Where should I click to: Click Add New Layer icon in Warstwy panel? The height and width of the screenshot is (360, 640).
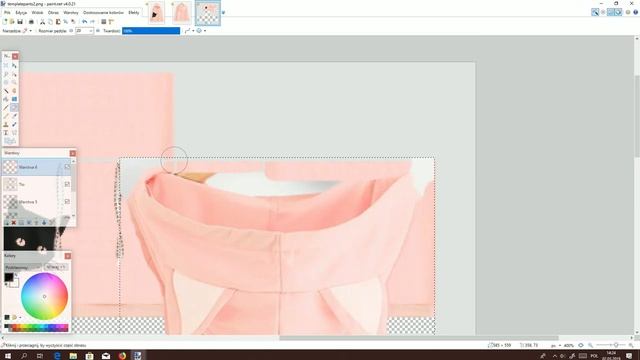(x=7, y=222)
